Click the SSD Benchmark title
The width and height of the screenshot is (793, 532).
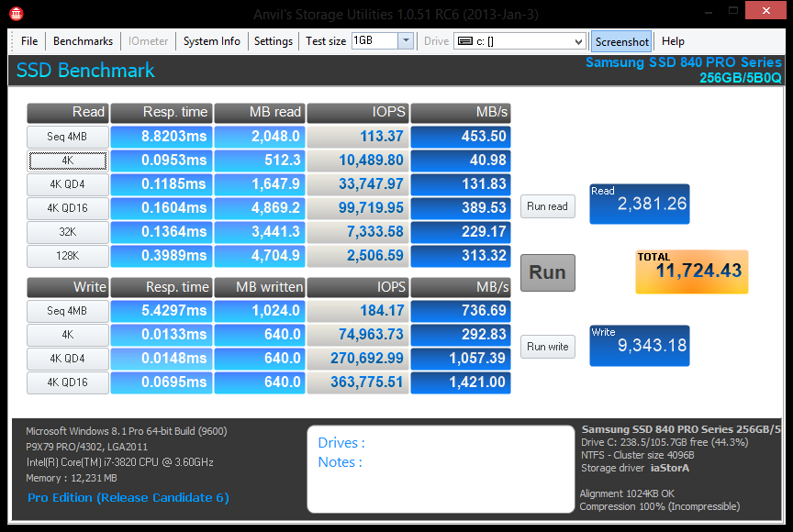pos(85,71)
